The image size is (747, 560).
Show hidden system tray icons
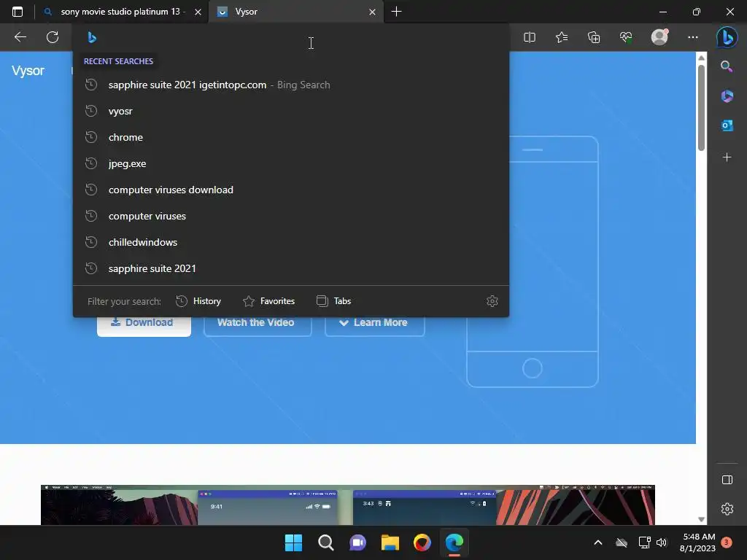tap(598, 542)
